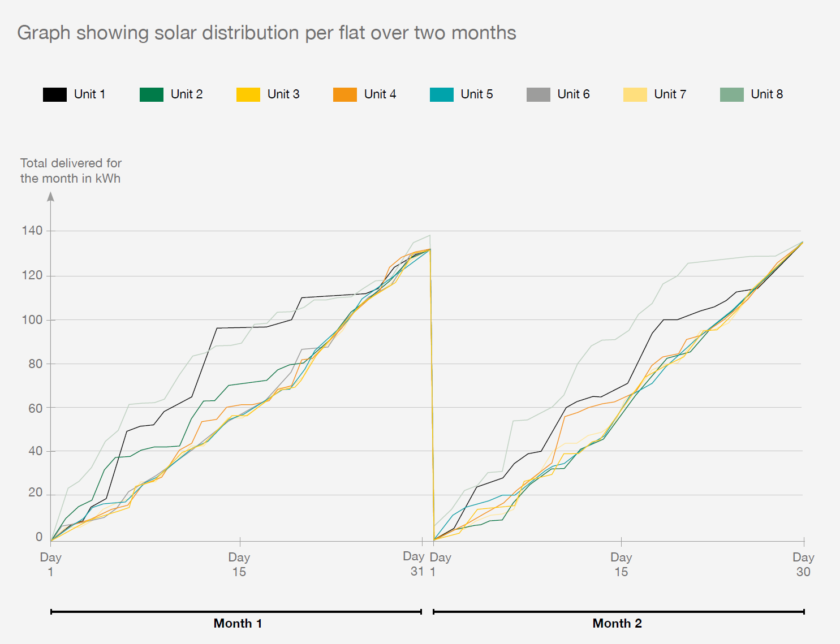Select the Day 30 x-axis label

[x=803, y=564]
